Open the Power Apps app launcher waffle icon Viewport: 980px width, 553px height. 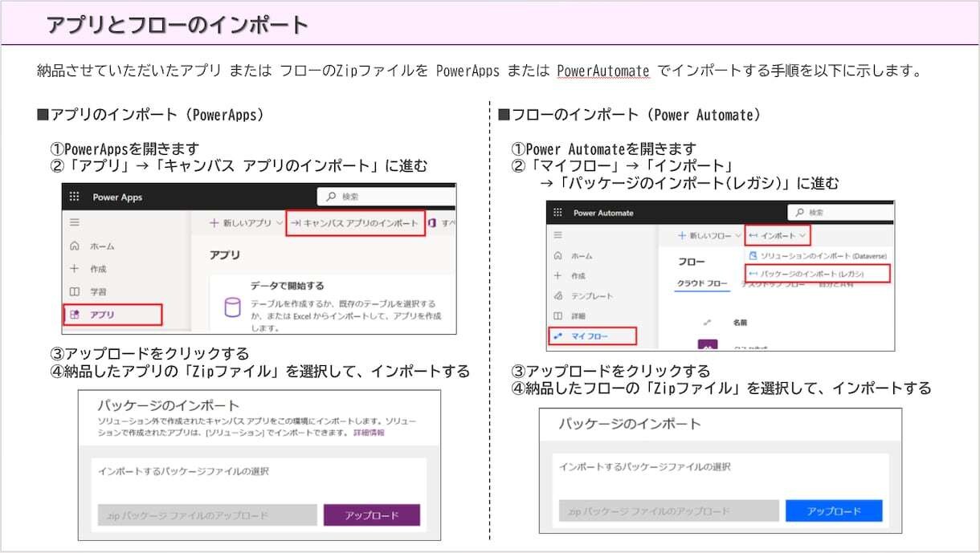click(x=75, y=197)
